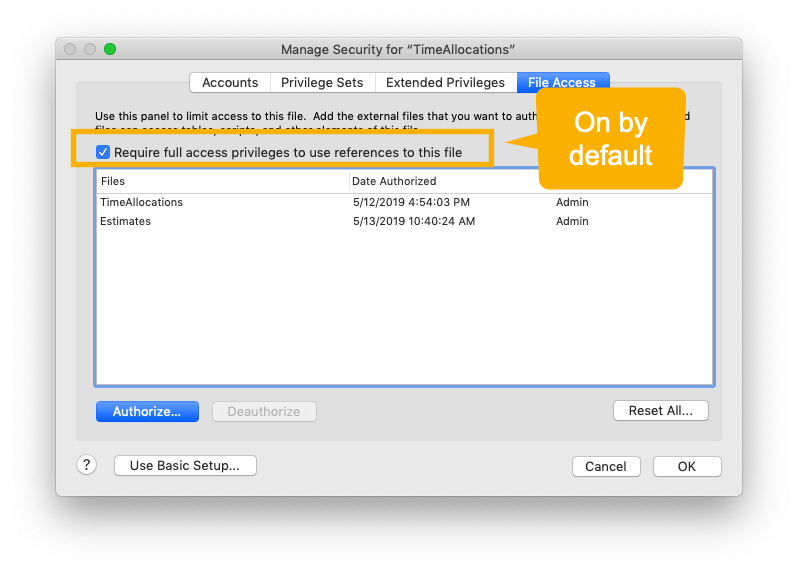Sort by the Files column header
This screenshot has height=570, width=798.
(222, 181)
